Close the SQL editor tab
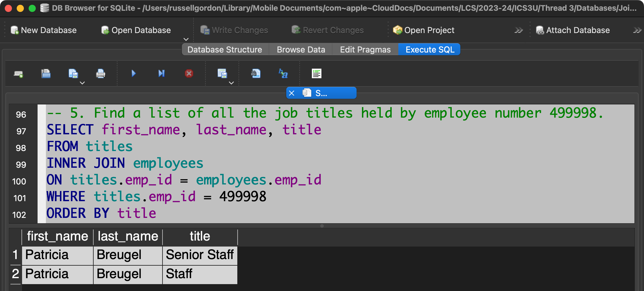The image size is (644, 291). (292, 93)
